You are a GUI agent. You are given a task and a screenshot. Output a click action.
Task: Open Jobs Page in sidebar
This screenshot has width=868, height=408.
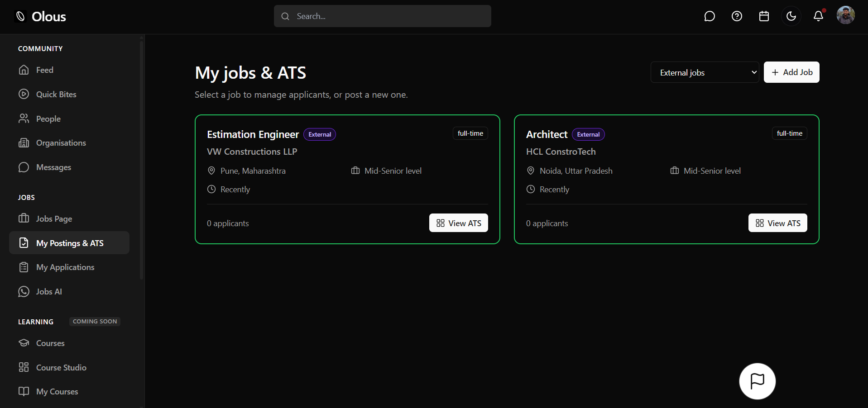[x=69, y=218]
